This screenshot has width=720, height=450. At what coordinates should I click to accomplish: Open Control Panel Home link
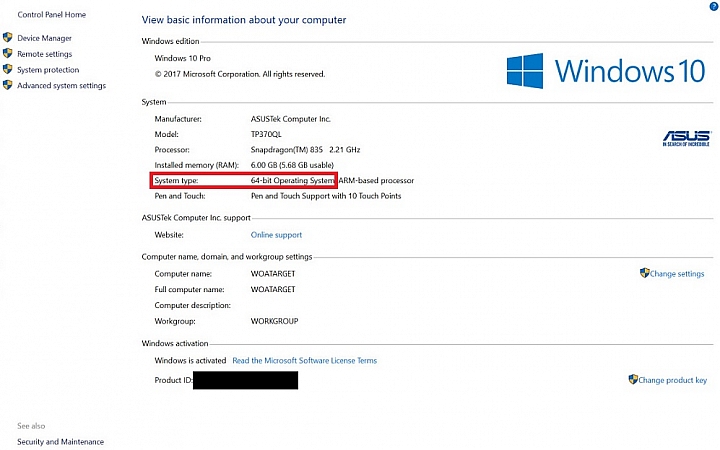[51, 15]
